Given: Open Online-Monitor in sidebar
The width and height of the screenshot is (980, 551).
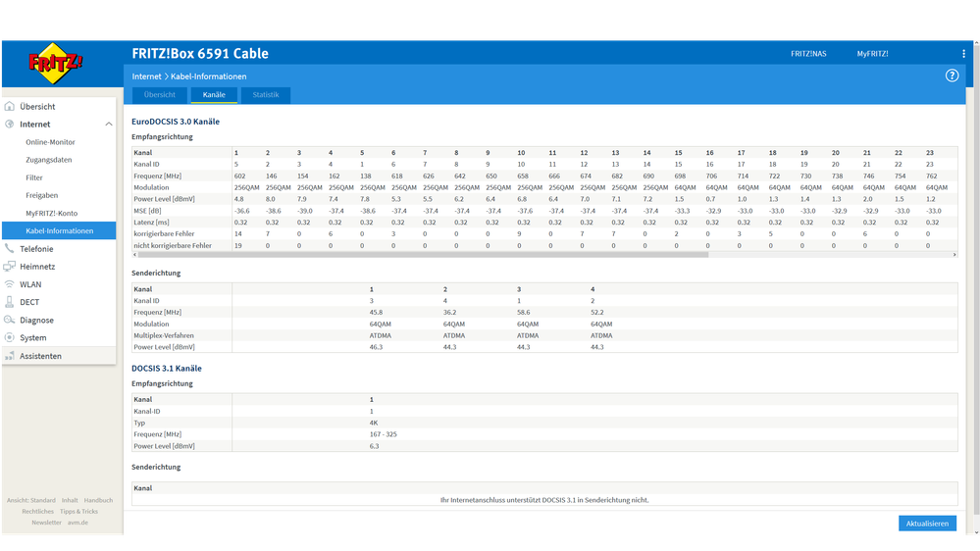Looking at the screenshot, I should (50, 142).
